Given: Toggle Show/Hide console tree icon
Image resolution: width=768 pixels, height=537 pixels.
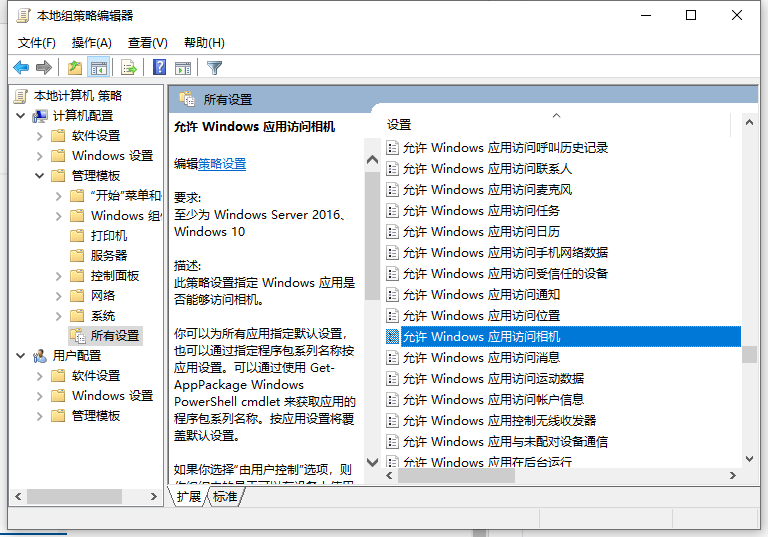Looking at the screenshot, I should [x=98, y=67].
